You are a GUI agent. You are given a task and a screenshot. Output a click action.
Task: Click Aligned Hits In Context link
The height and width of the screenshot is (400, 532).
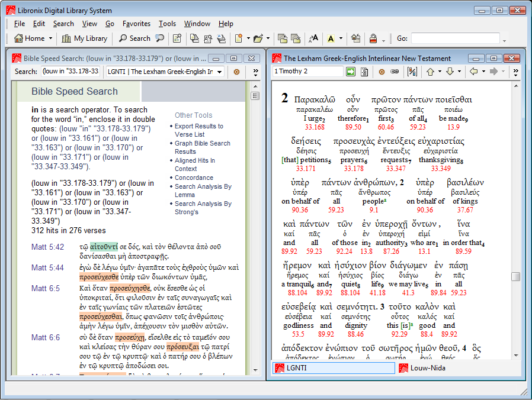[x=195, y=164]
